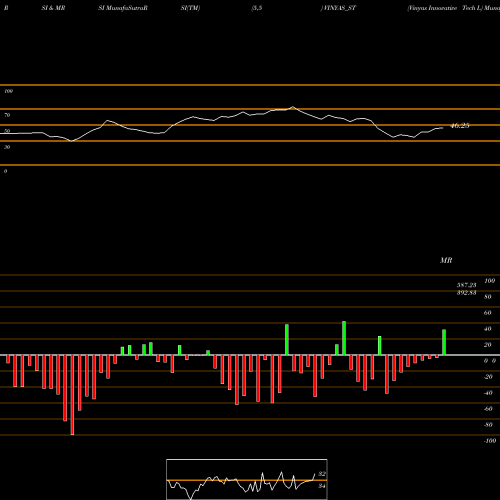This screenshot has width=500, height=500.
Task: Click the MR panel title label
Action: [446, 260]
